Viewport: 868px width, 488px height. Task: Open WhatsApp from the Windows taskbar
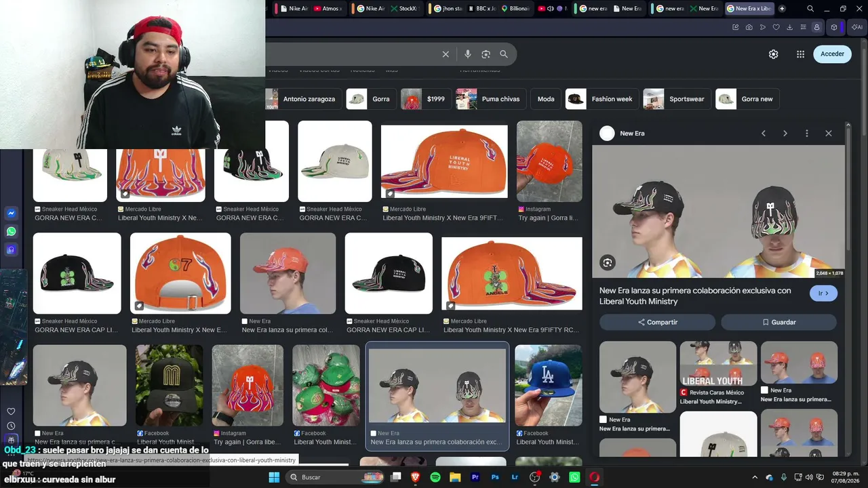(574, 477)
